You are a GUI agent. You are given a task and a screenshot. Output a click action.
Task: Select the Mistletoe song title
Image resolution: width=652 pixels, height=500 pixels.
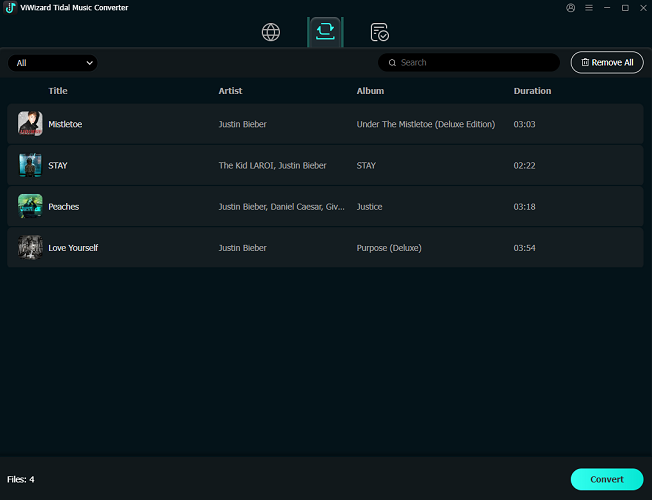[65, 124]
